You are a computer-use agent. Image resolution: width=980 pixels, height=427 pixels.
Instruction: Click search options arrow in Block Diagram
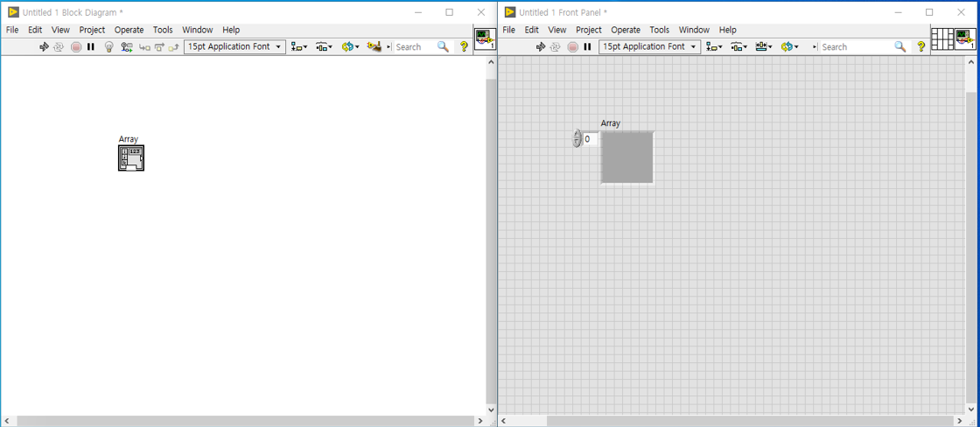click(x=388, y=47)
